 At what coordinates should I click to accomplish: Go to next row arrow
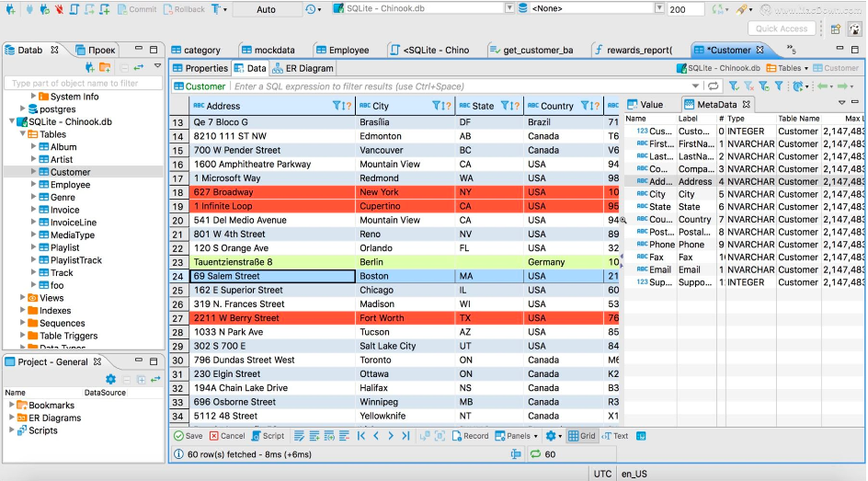pos(391,436)
